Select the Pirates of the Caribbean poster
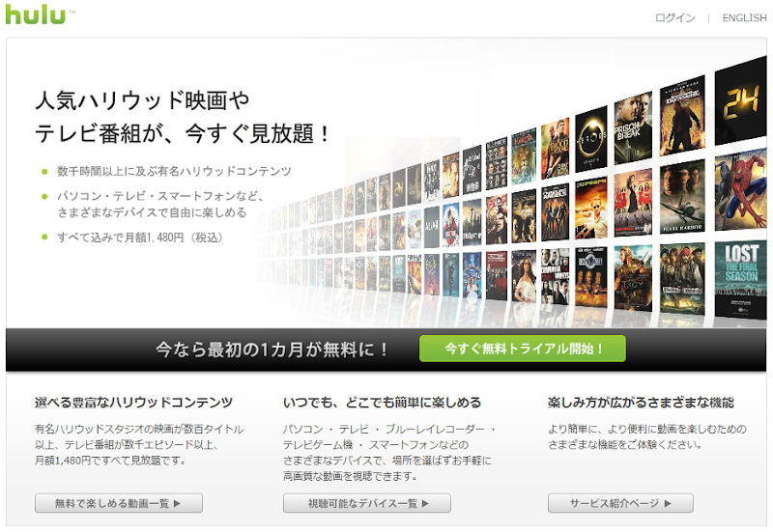 tap(682, 279)
